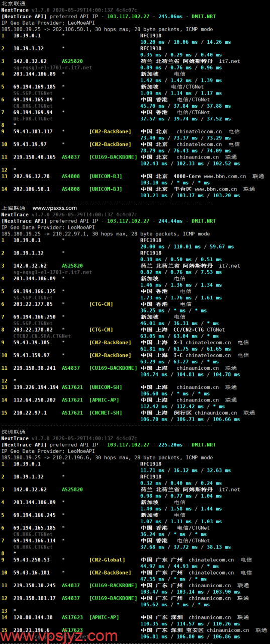
Task: Click the CC/CN2-CTG label
Action: point(189,330)
